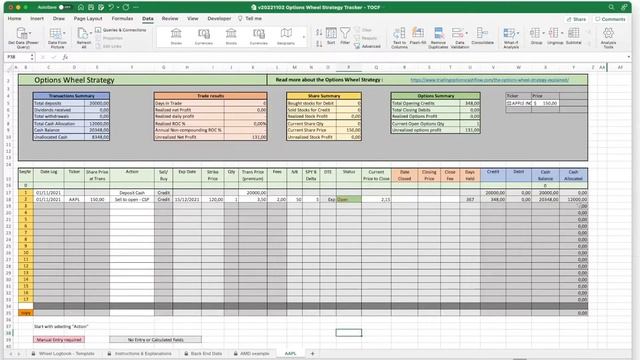Image resolution: width=640 pixels, height=360 pixels.
Task: Click the next sheet navigation arrow
Action: click(x=18, y=353)
